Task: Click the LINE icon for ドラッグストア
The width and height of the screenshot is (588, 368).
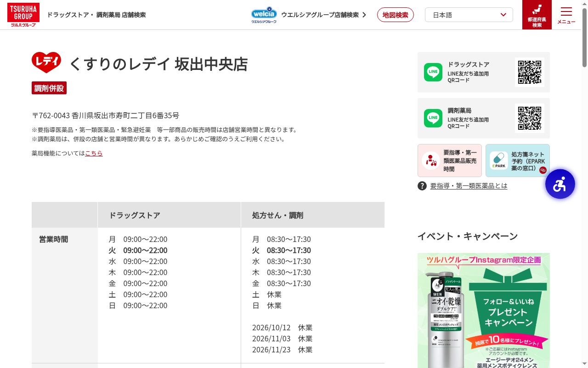Action: tap(433, 72)
